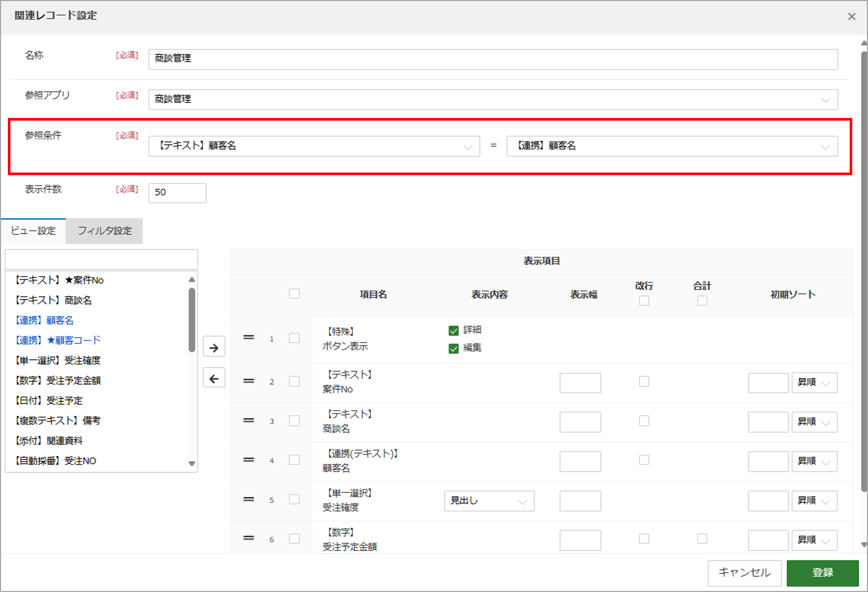This screenshot has width=868, height=592.
Task: Click the 表示幅 input for 案件No
Action: (x=580, y=383)
